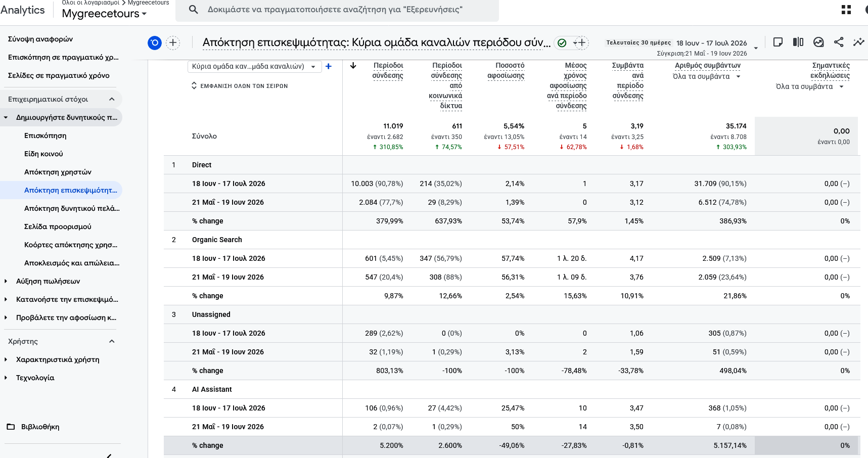
Task: Click the report title Απόκτηση επισκεψιμότητας
Action: click(x=376, y=42)
